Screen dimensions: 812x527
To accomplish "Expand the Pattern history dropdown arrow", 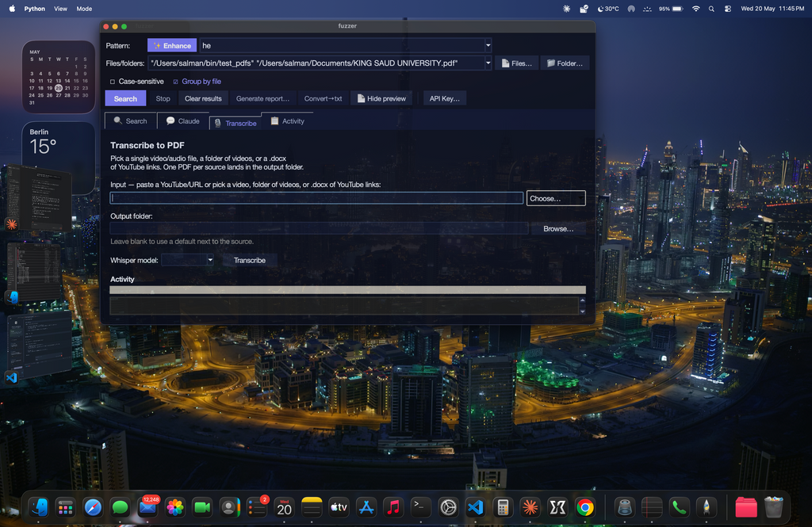I will coord(488,45).
